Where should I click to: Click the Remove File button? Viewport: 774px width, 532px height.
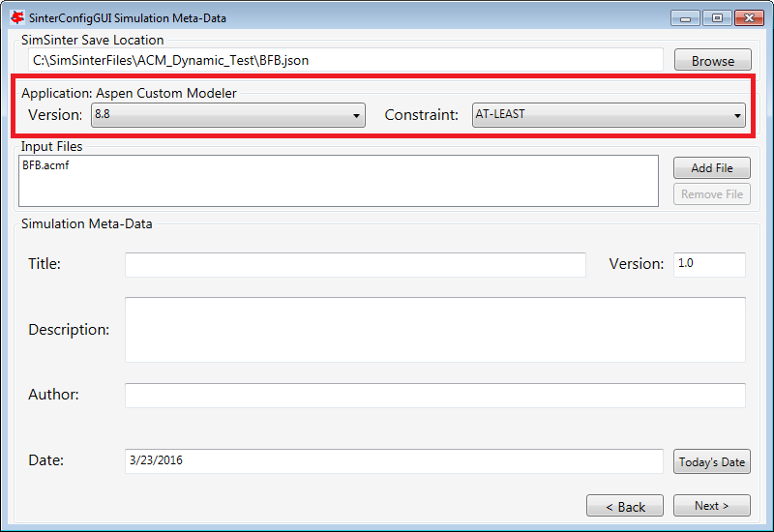712,194
